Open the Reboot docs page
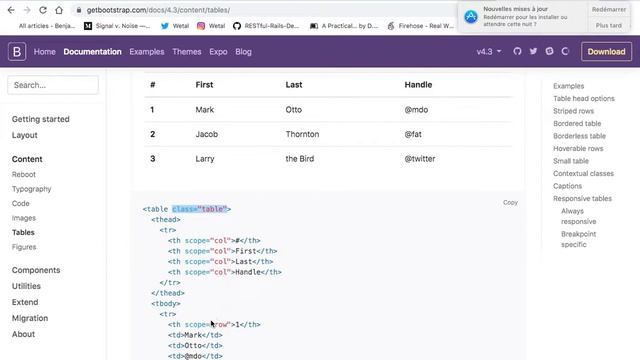Viewport: 640px width, 360px height. point(24,174)
